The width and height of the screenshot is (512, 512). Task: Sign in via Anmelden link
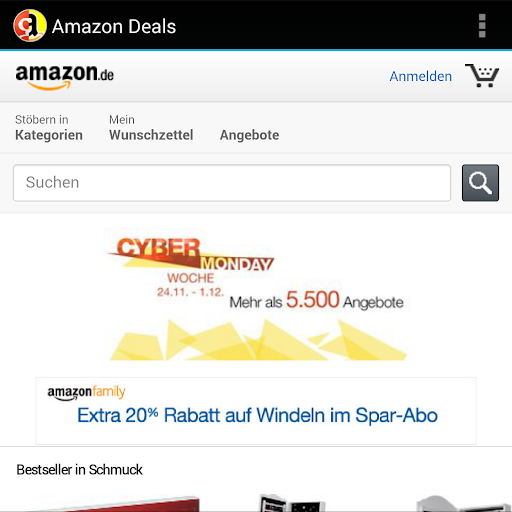click(x=421, y=76)
